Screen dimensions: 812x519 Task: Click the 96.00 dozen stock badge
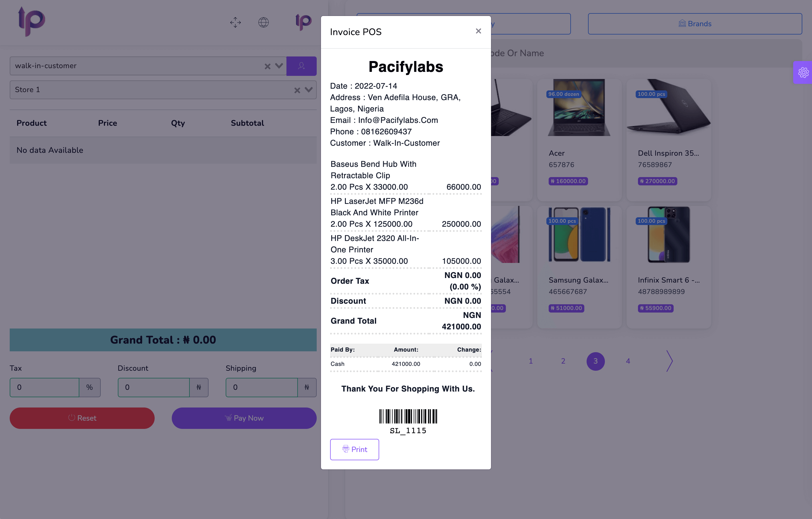click(563, 94)
